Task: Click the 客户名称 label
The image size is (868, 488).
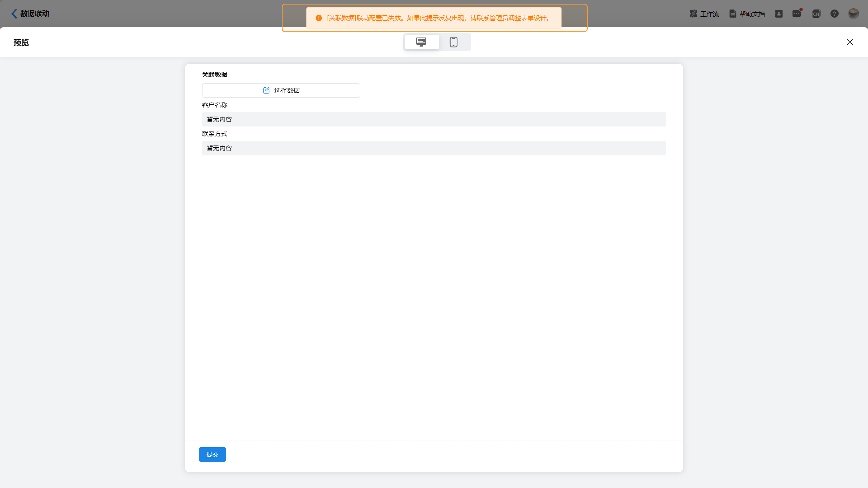Action: click(215, 105)
